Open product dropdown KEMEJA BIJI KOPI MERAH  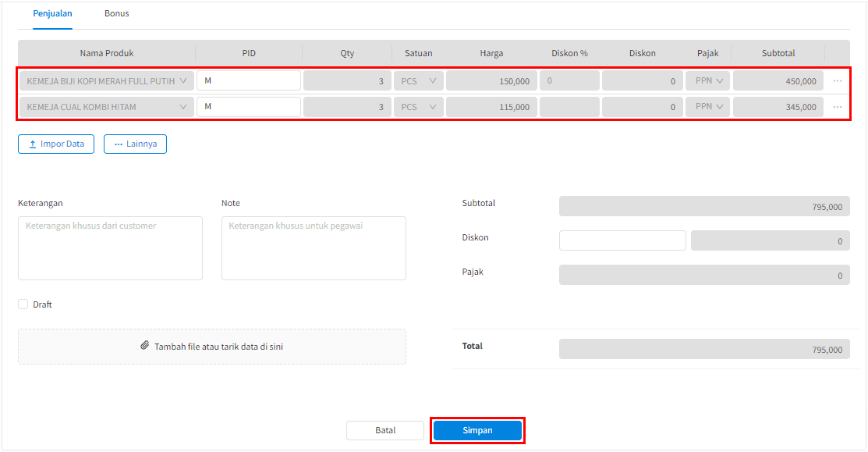click(107, 81)
